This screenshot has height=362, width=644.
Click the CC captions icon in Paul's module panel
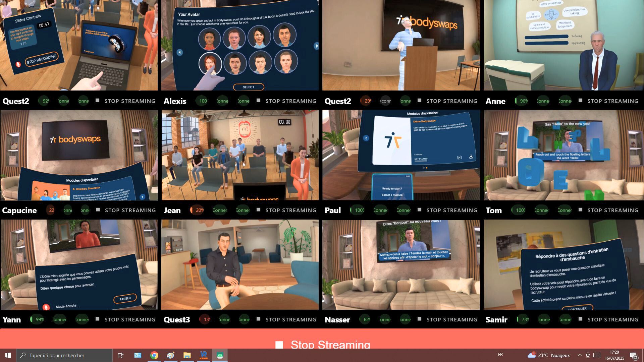[x=459, y=157]
